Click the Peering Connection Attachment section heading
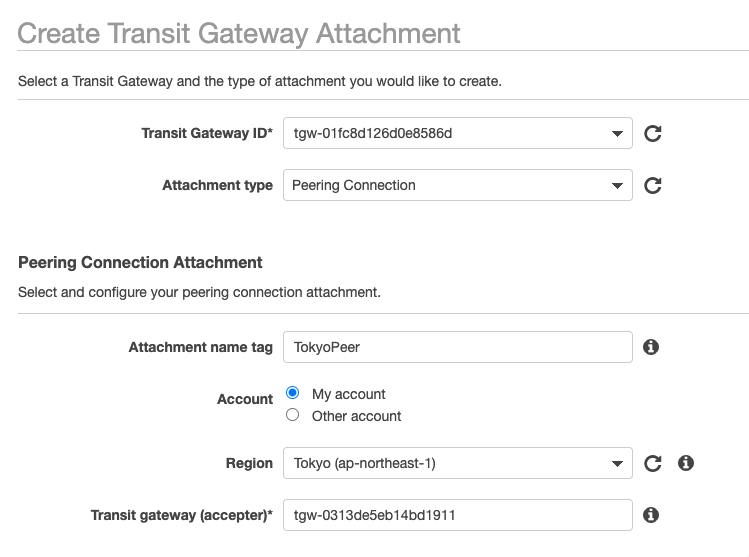Image resolution: width=749 pixels, height=557 pixels. pos(140,262)
